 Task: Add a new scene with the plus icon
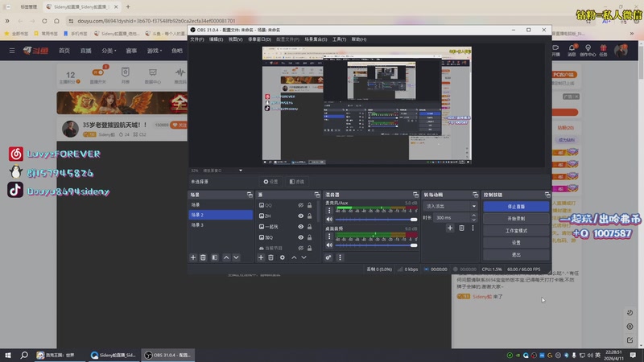[x=193, y=257]
